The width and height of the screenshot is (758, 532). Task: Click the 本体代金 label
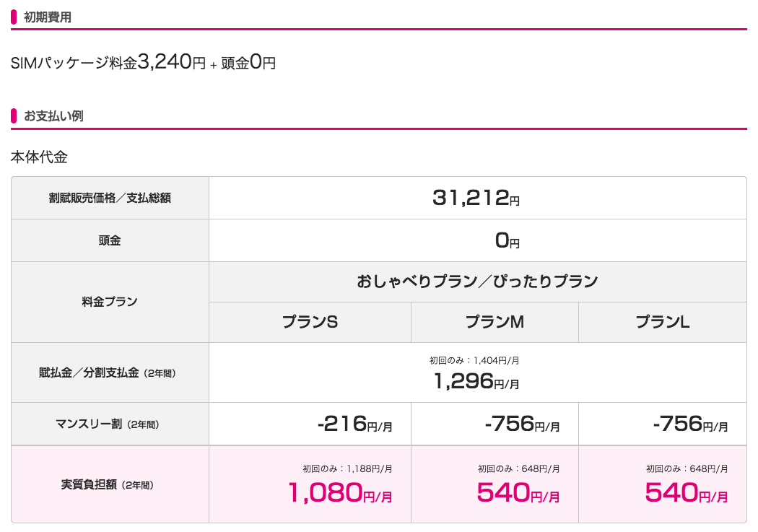coord(39,157)
